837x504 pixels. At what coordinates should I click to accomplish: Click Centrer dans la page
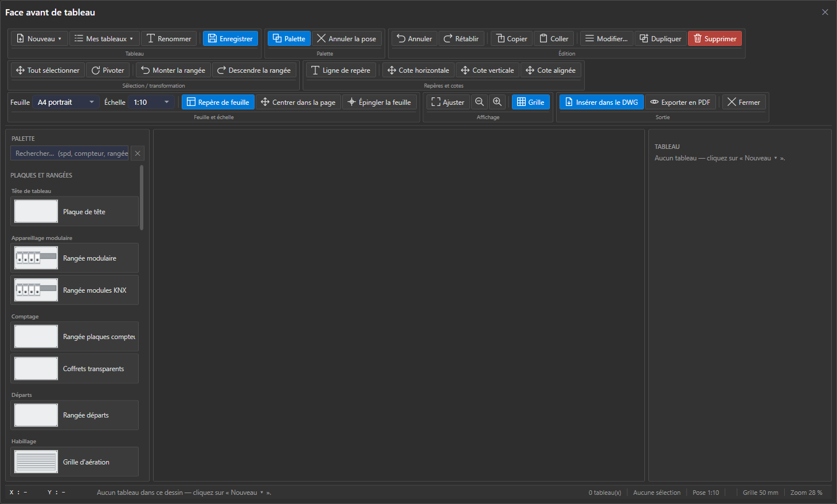(298, 102)
